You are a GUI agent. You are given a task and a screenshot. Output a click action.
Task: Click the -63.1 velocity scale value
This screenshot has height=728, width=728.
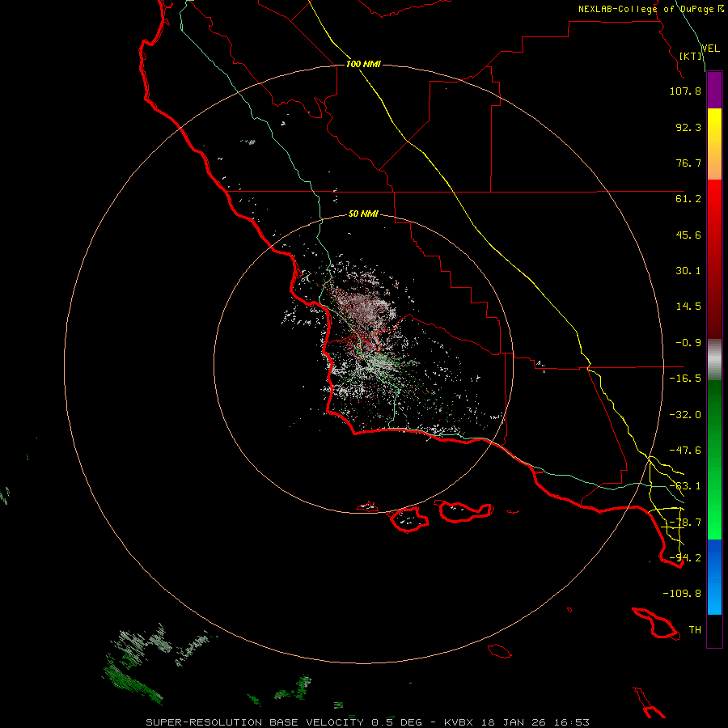click(685, 486)
